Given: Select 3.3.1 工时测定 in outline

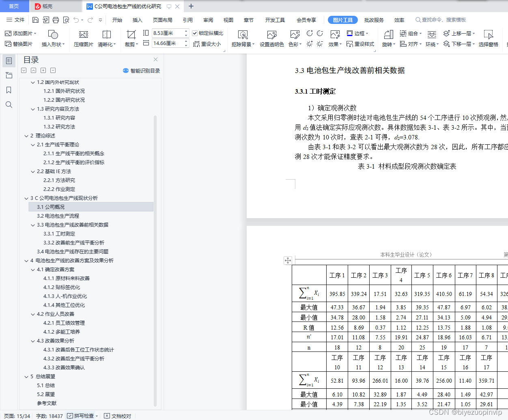Looking at the screenshot, I should click(59, 234).
